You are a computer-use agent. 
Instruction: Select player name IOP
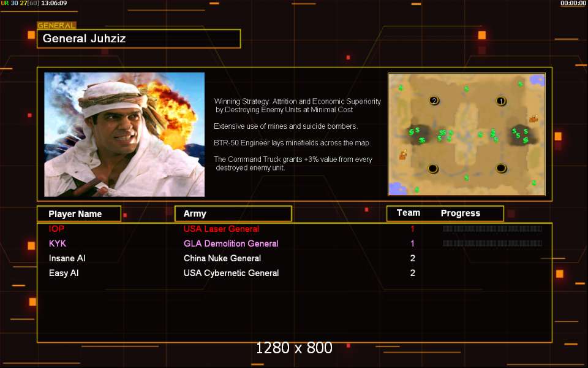56,229
